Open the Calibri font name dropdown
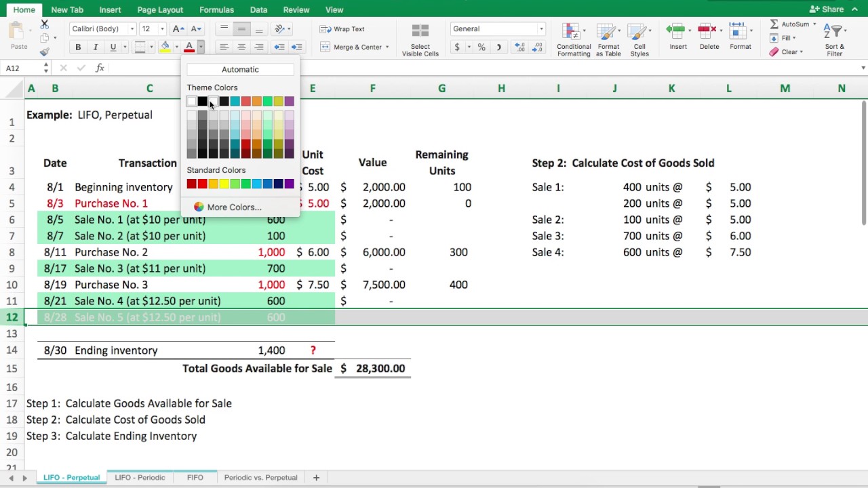The image size is (868, 488). [x=103, y=29]
